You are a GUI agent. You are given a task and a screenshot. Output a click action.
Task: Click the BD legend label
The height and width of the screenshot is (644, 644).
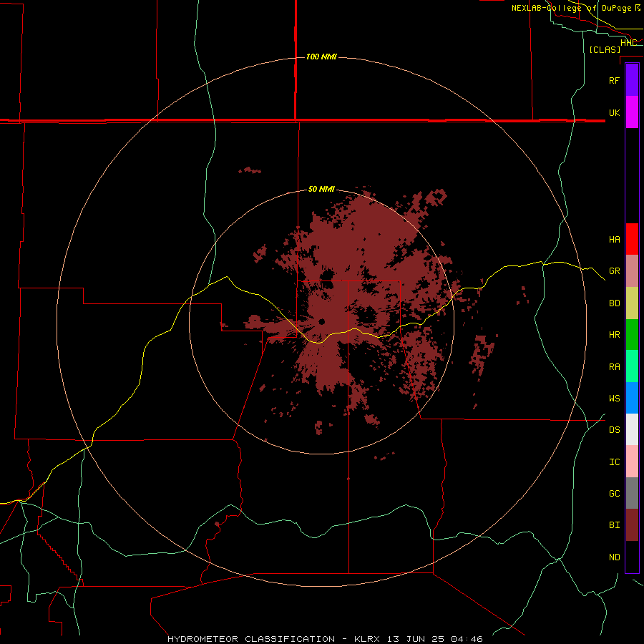point(614,303)
